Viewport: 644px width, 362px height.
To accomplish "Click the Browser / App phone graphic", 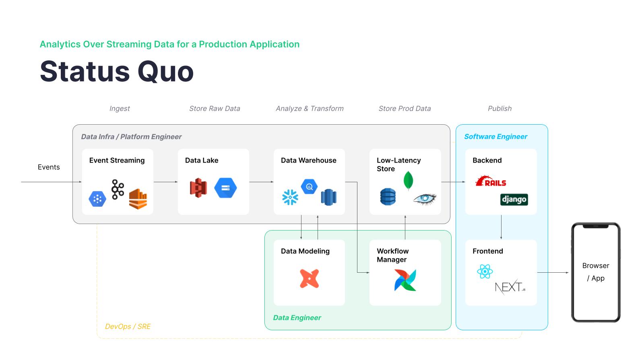I will pos(596,272).
